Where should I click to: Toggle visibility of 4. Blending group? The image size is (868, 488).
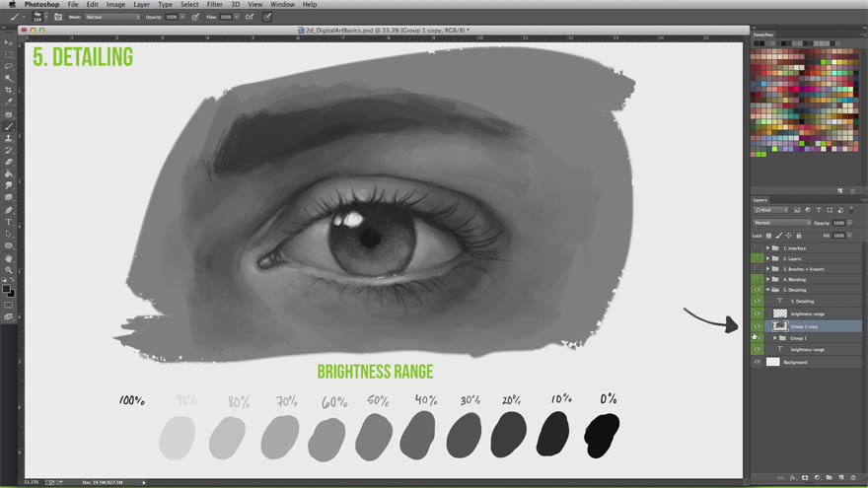coord(757,279)
